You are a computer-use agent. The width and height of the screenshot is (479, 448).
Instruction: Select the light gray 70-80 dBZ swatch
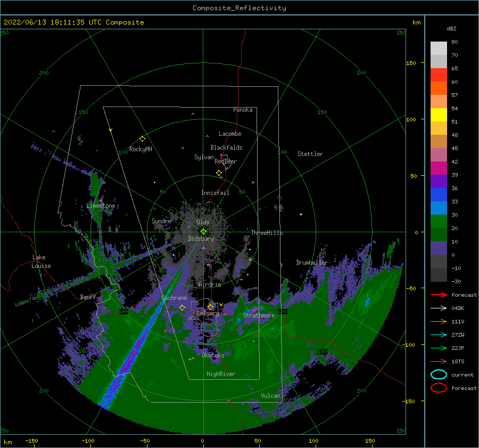[x=439, y=48]
